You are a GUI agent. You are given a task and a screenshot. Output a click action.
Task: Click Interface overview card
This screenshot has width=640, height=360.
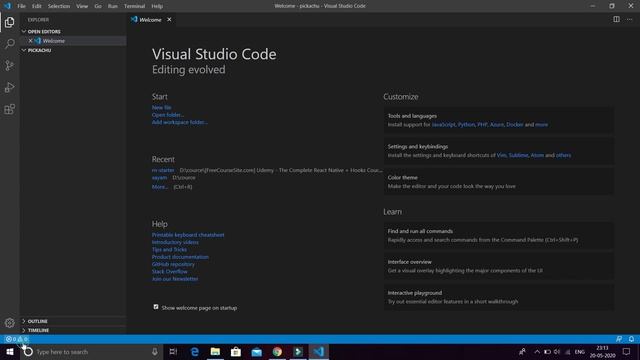pos(498,266)
